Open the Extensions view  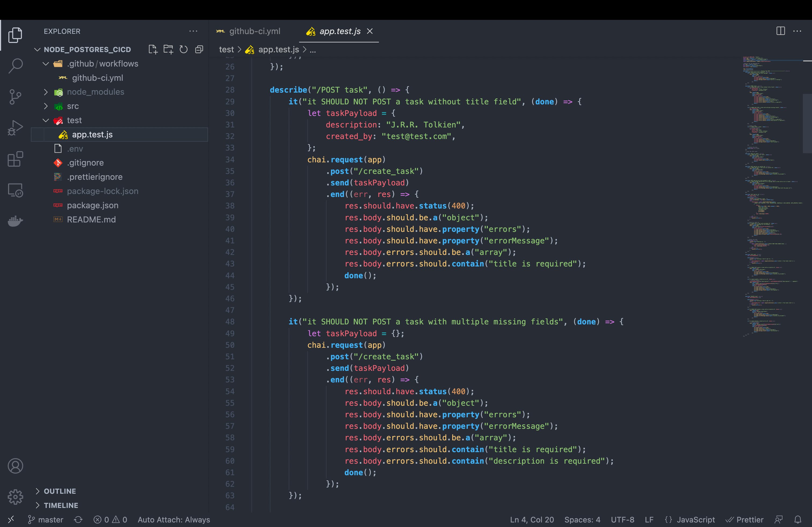tap(15, 159)
